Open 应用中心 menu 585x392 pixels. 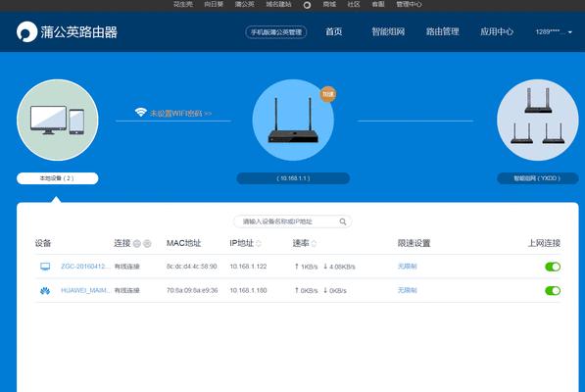(x=497, y=31)
